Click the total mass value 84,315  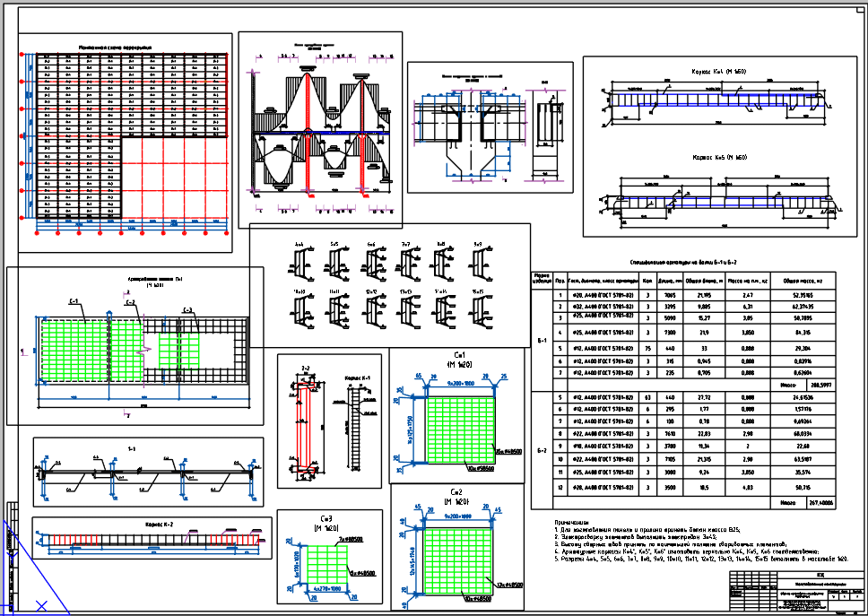[803, 333]
